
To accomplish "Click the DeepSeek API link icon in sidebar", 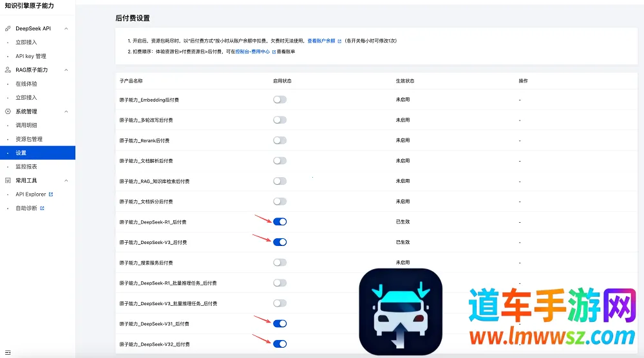I will pos(8,29).
